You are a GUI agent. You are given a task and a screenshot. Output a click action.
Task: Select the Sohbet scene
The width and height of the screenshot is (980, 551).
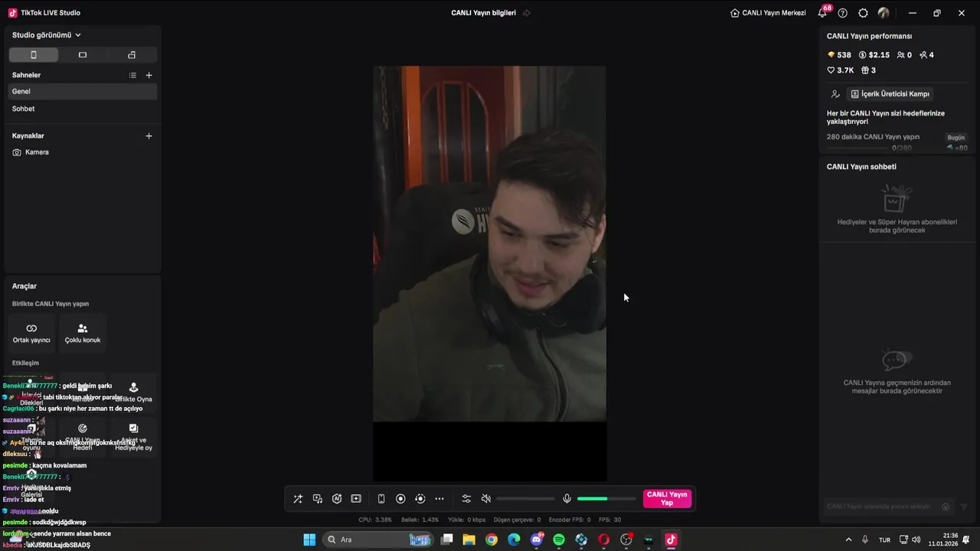point(83,109)
